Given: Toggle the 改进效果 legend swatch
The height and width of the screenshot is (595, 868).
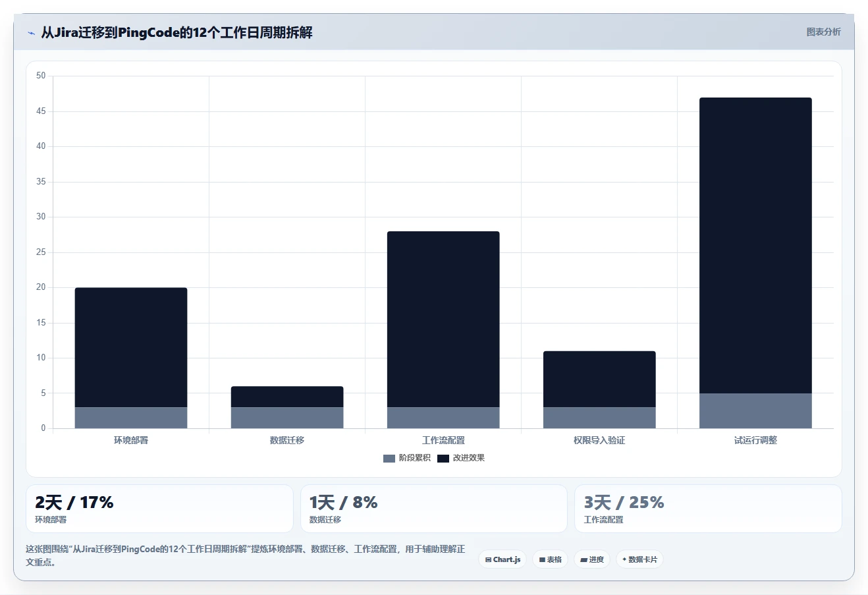Looking at the screenshot, I should pyautogui.click(x=443, y=458).
